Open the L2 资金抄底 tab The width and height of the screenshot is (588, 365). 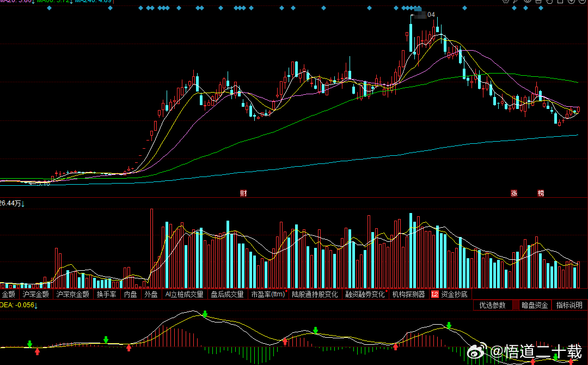pyautogui.click(x=450, y=295)
